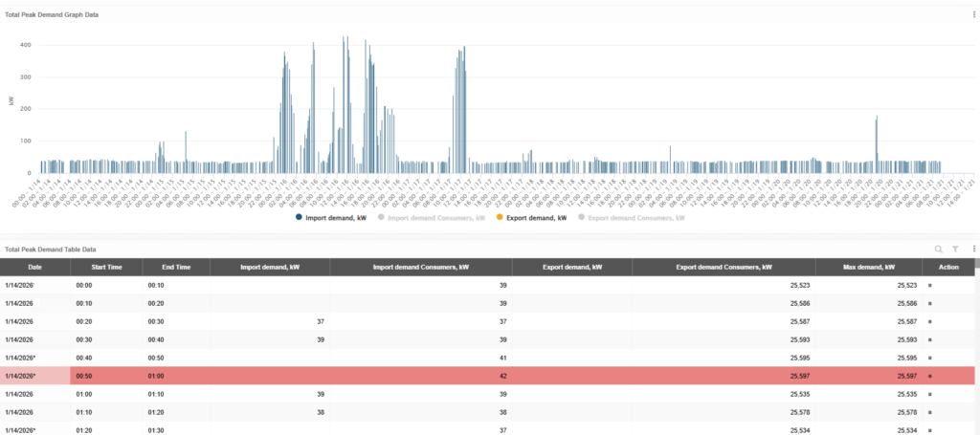Select highlighted End Time cell 01:00

(176, 377)
